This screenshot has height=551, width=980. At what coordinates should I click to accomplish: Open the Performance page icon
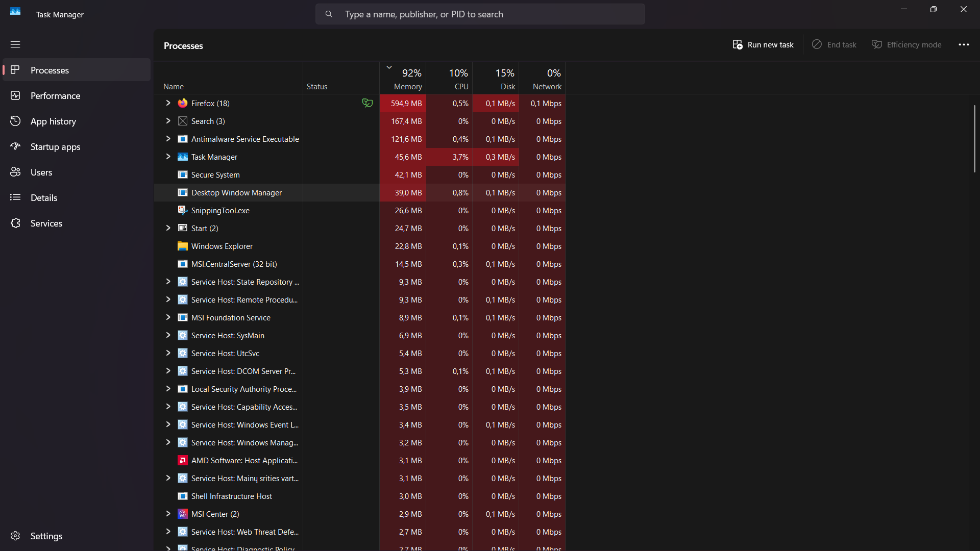pyautogui.click(x=15, y=95)
